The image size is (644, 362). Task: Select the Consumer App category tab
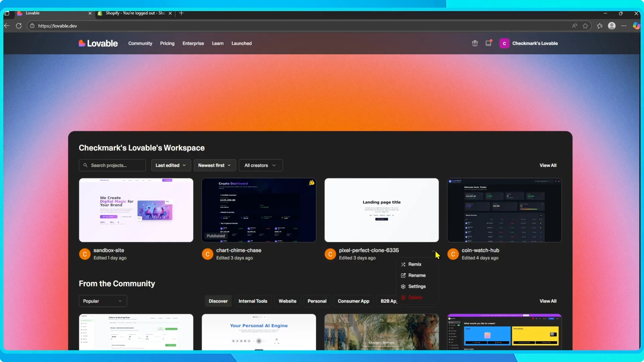coord(353,301)
